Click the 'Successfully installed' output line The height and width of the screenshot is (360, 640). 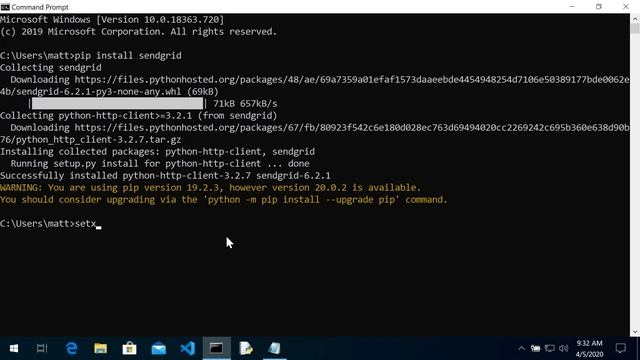(165, 176)
